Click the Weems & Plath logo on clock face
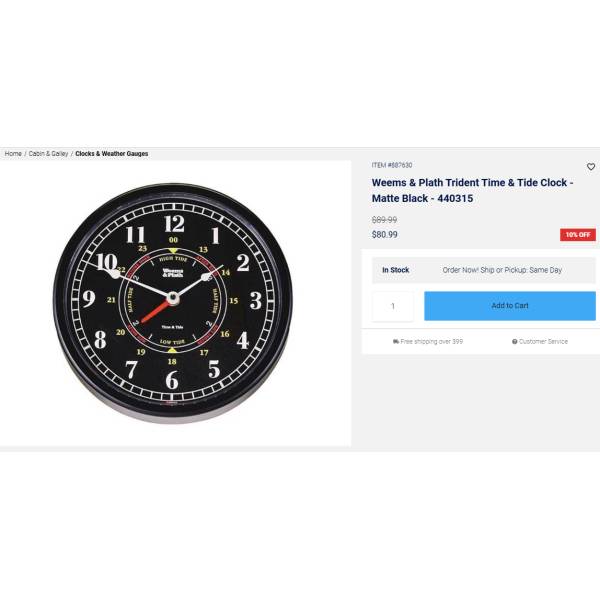Screen dimensions: 600x600 tap(173, 272)
